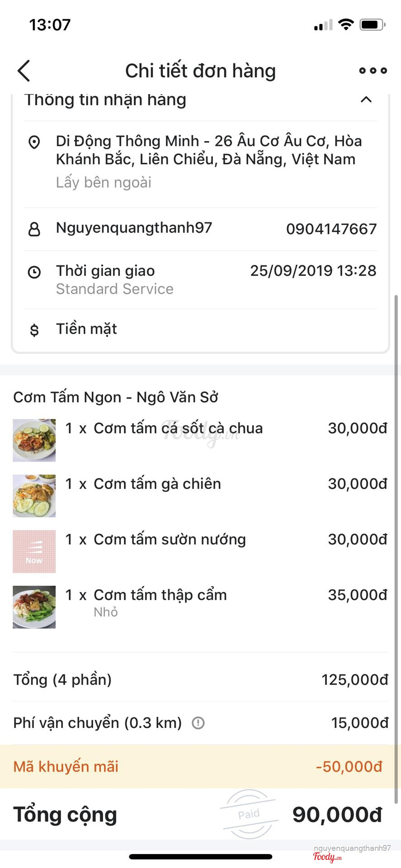Viewport: 401px width, 868px height.
Task: Tap the Paid stamp icon
Action: [249, 814]
